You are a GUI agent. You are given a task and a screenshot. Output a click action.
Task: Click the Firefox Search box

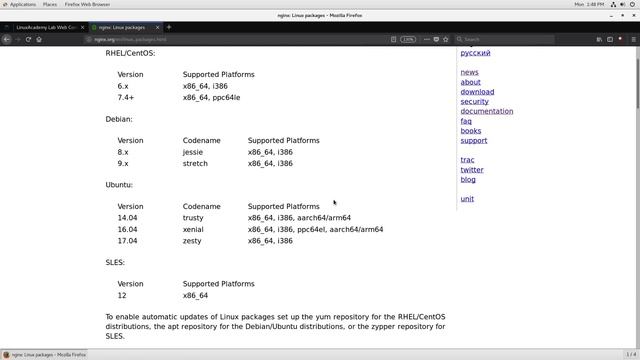[x=505, y=40]
